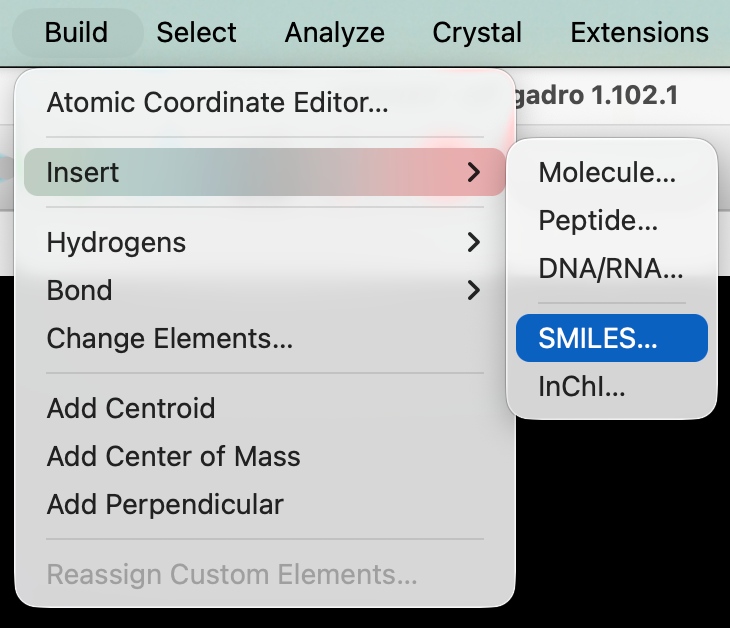The image size is (730, 628).
Task: Choose Peptide in Insert submenu
Action: click(598, 220)
